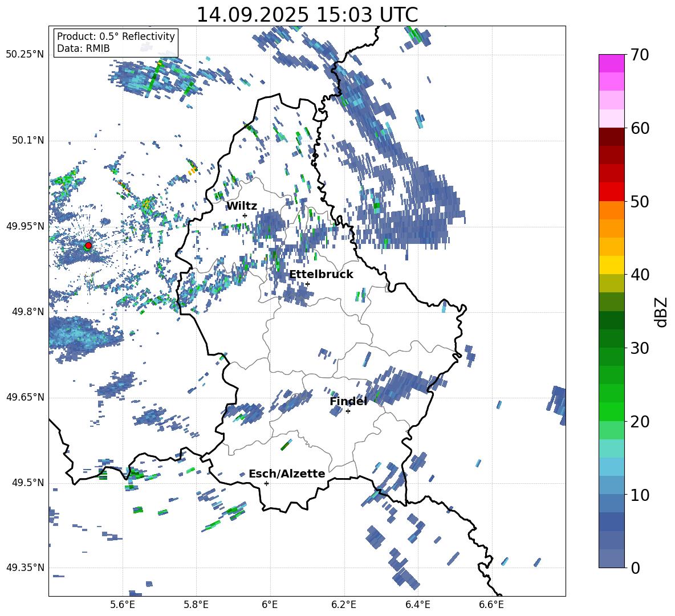Click the Findel station cross marker

(348, 411)
